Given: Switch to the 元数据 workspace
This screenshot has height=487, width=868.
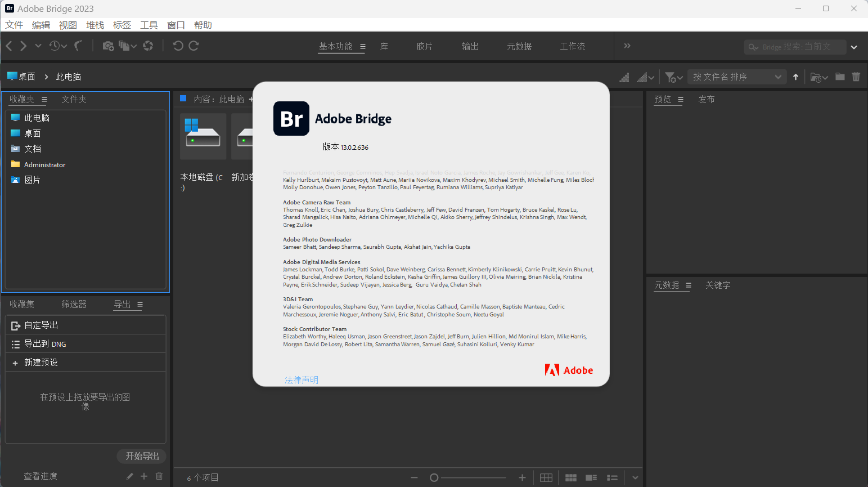Looking at the screenshot, I should coord(519,47).
